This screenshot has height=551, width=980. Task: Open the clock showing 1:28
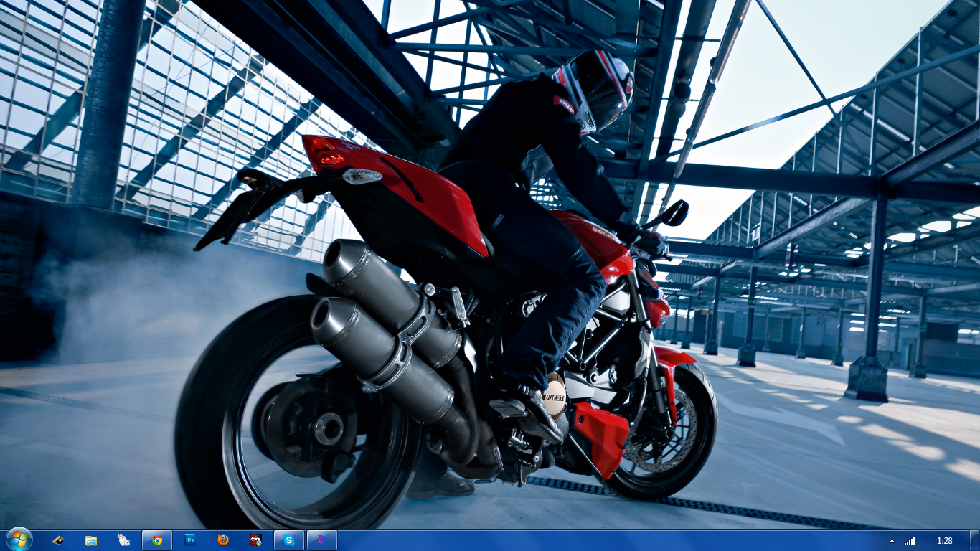click(x=945, y=541)
